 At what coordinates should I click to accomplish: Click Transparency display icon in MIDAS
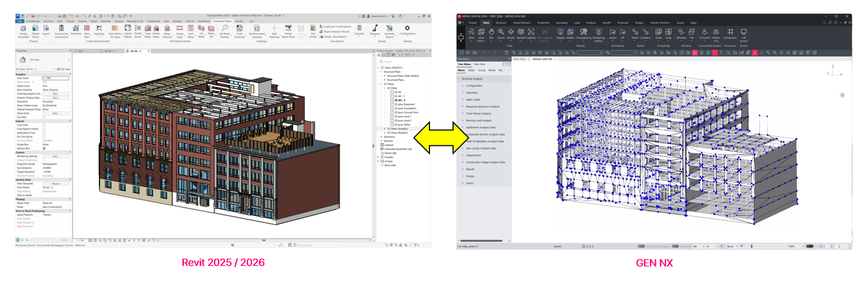tap(584, 34)
